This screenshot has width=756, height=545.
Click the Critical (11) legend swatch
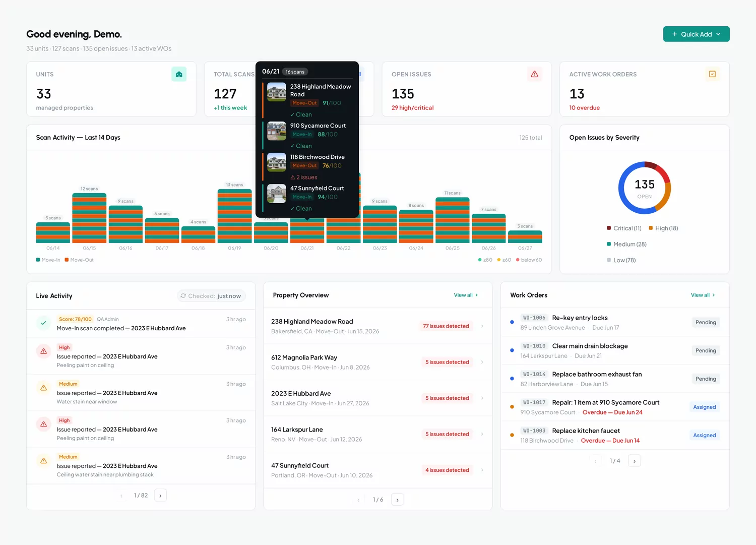coord(609,228)
